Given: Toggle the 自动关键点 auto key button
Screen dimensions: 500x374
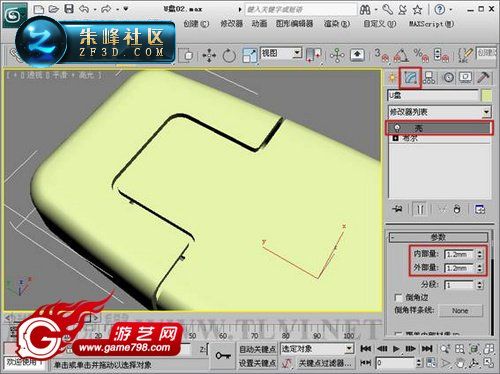Looking at the screenshot, I should click(x=257, y=349).
